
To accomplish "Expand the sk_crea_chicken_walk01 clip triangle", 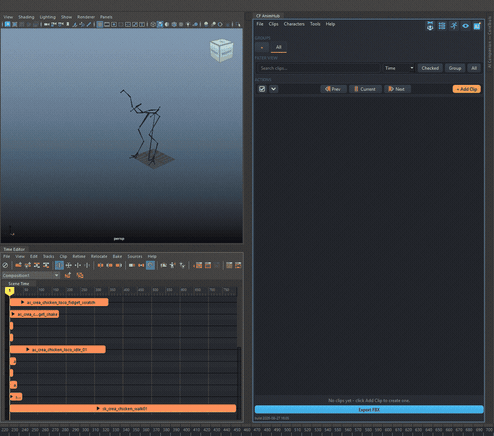I will click(x=98, y=409).
